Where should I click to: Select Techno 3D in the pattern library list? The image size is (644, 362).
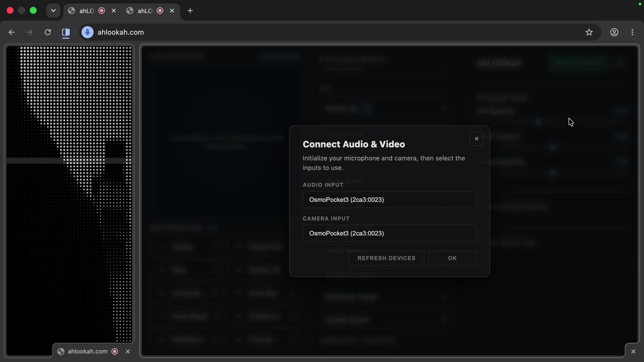click(386, 109)
